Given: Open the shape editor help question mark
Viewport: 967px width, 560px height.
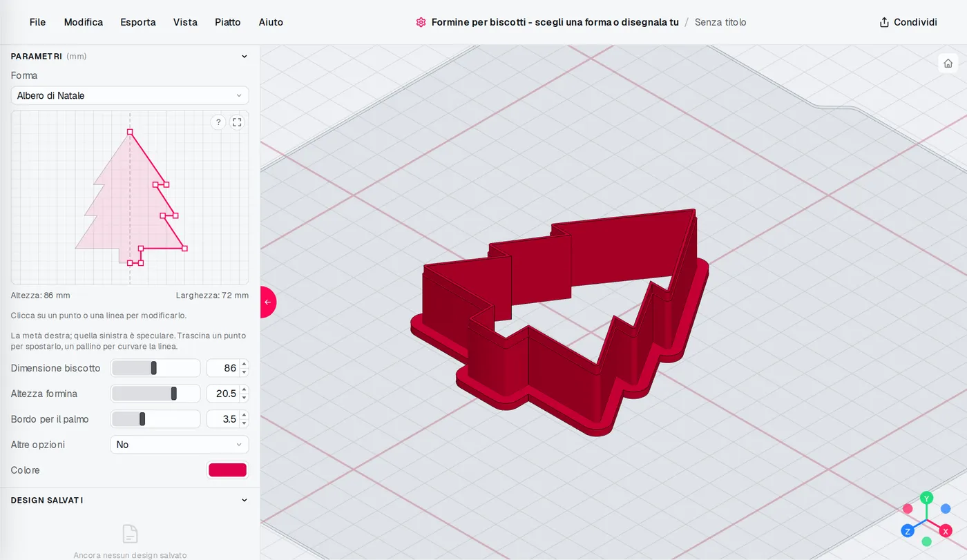Looking at the screenshot, I should click(218, 122).
